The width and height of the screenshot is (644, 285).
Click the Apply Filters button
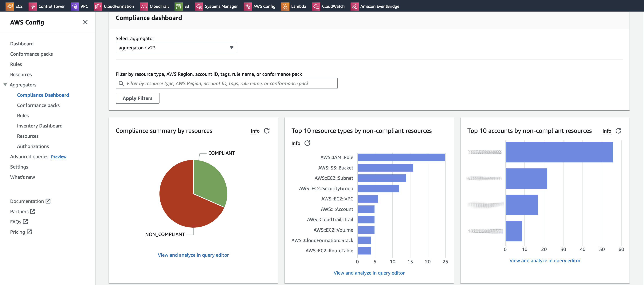[138, 98]
